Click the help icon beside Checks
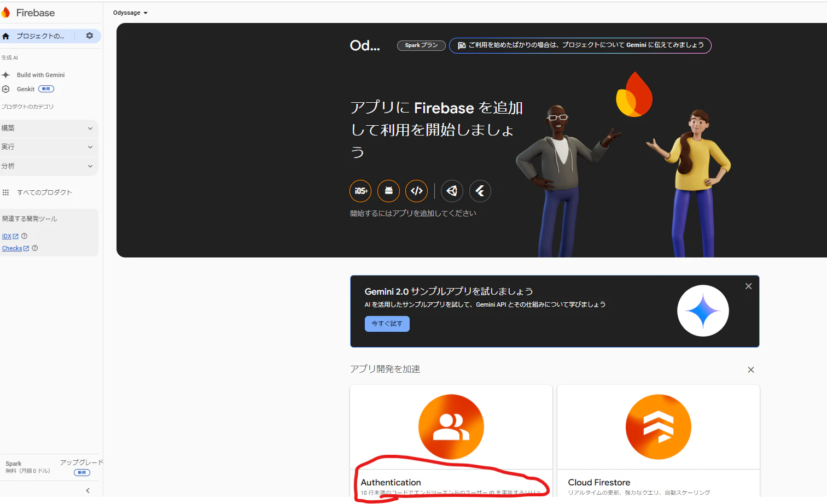Image resolution: width=827 pixels, height=504 pixels. tap(35, 248)
